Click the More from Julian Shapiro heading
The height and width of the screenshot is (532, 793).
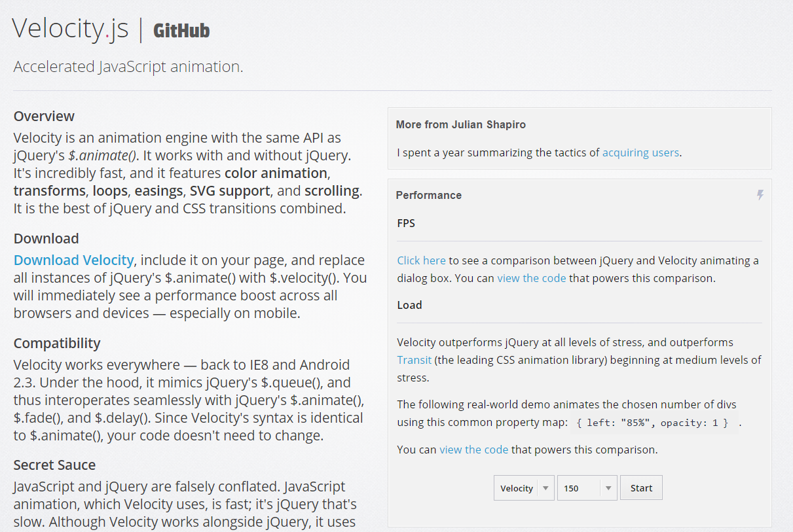[461, 124]
